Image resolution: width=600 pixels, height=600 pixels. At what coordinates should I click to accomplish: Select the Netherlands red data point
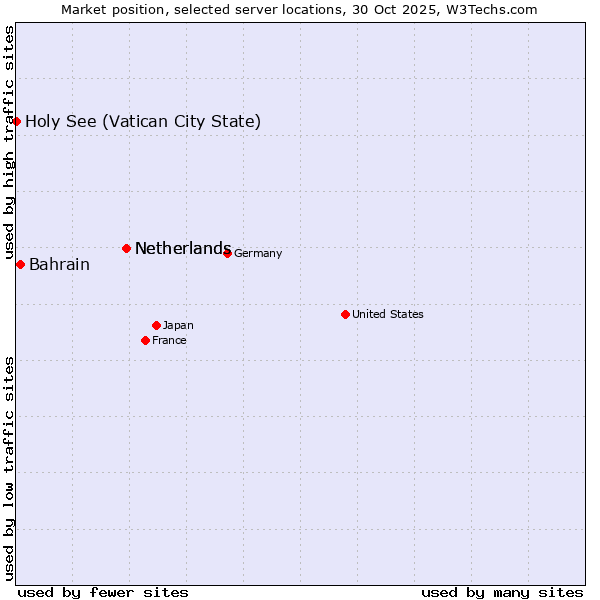pyautogui.click(x=126, y=248)
